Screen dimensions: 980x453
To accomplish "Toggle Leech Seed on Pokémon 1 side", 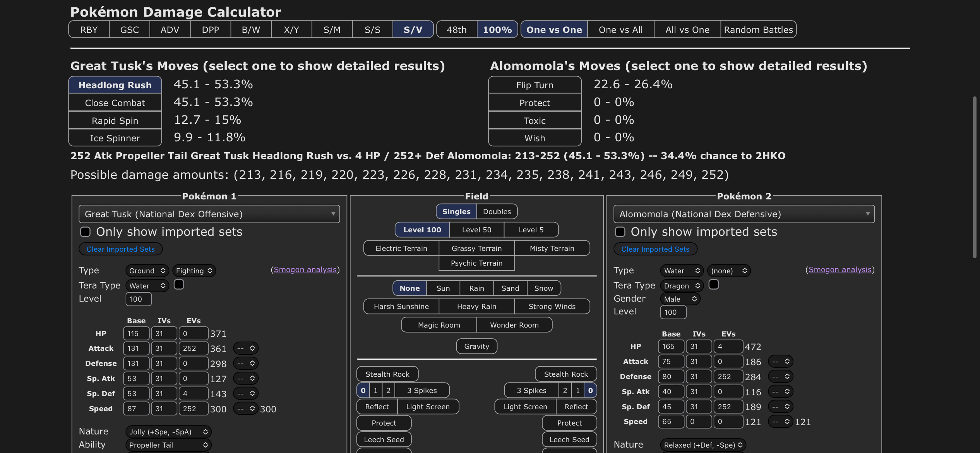I will (384, 439).
